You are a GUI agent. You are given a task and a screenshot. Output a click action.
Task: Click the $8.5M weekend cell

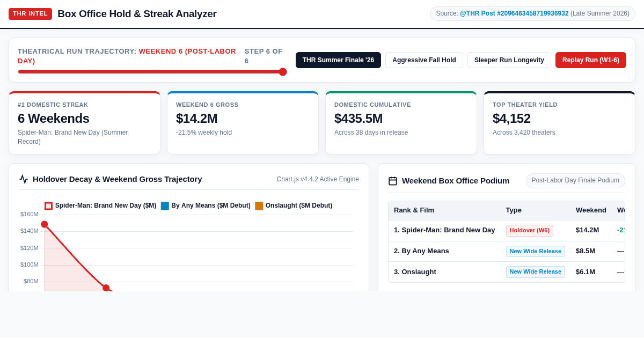click(586, 251)
